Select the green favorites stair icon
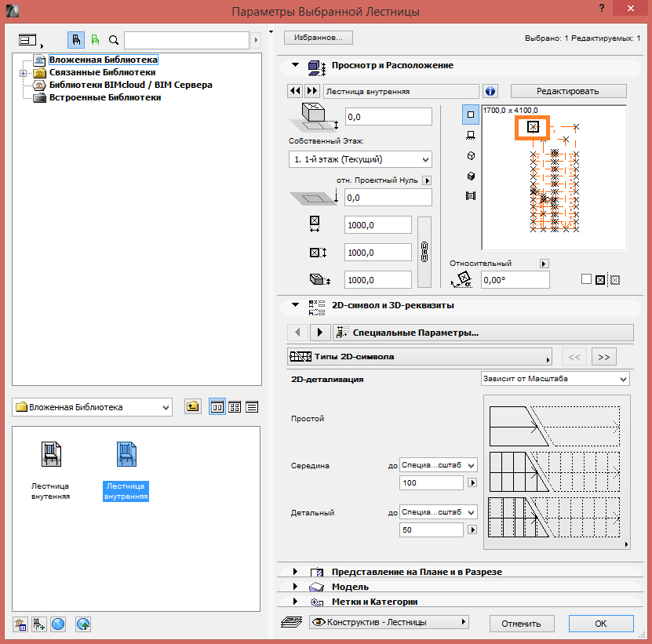 [x=95, y=40]
